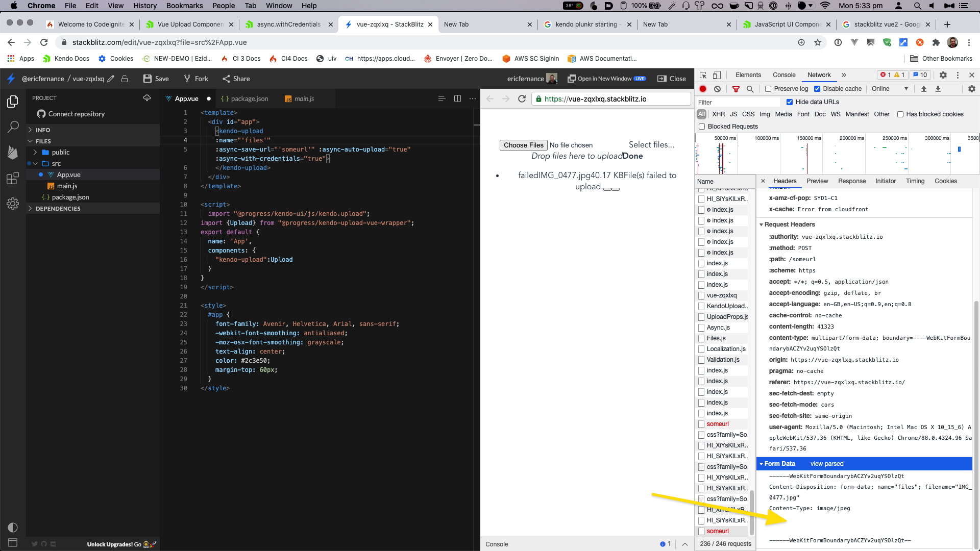Click the Fork button

(x=196, y=79)
